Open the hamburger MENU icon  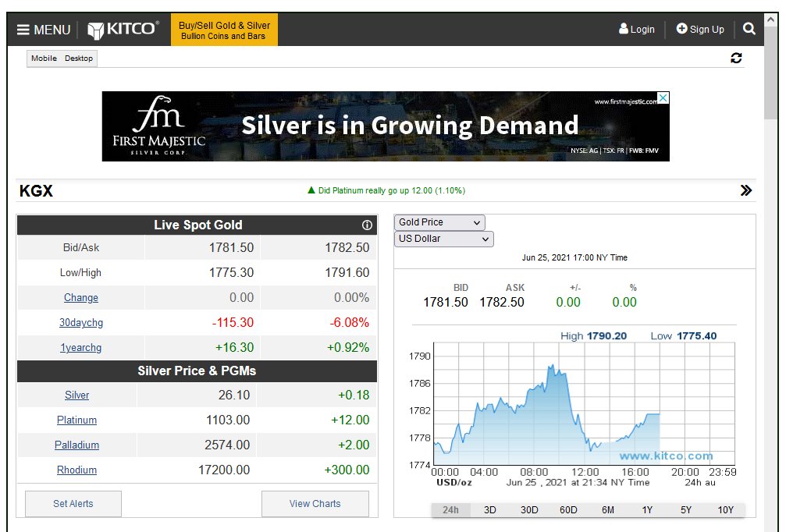(x=23, y=30)
